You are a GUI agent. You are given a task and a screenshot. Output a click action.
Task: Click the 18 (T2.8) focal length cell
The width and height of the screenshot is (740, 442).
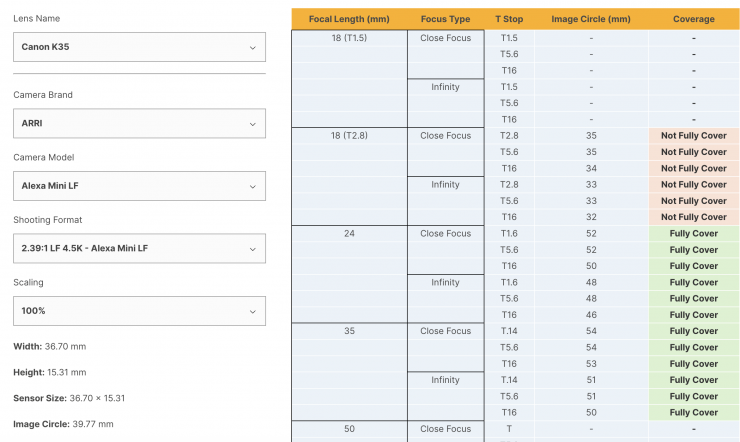tap(349, 136)
